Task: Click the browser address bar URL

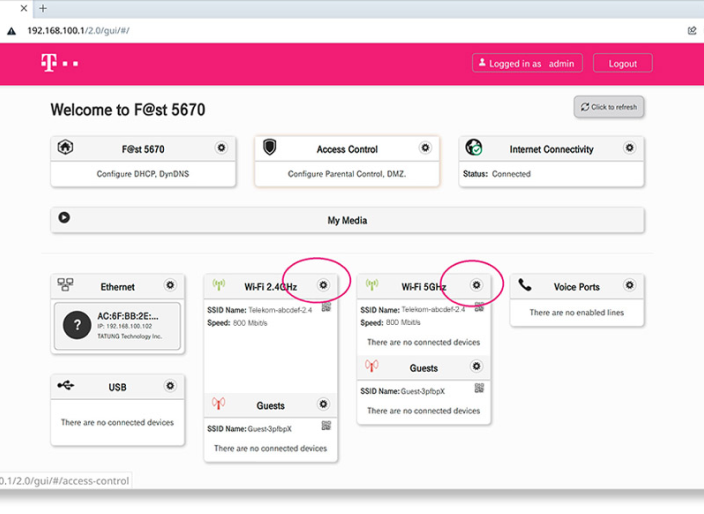Action: pyautogui.click(x=80, y=31)
